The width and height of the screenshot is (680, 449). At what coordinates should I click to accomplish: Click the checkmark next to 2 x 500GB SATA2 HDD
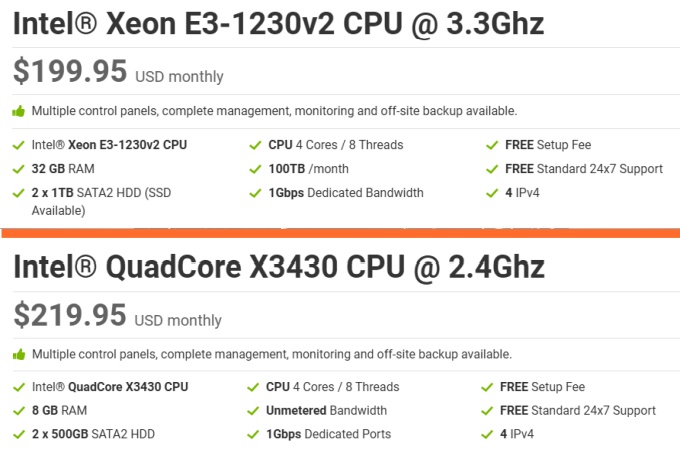(19, 434)
